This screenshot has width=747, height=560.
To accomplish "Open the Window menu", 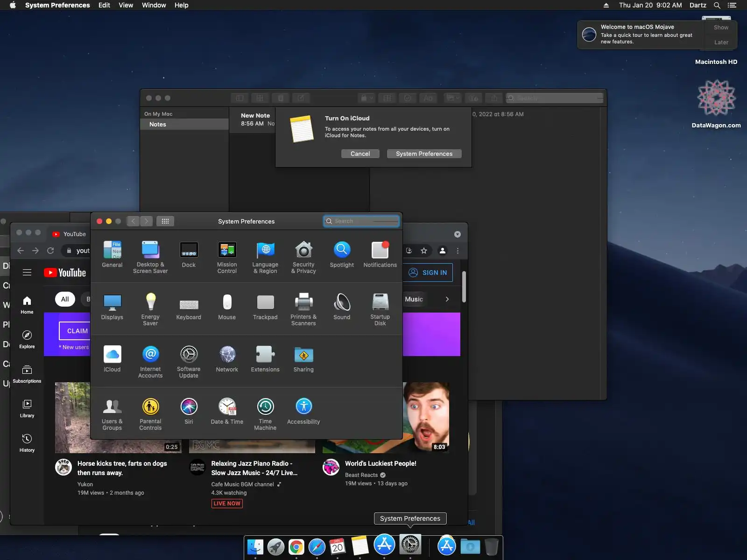I will point(154,5).
